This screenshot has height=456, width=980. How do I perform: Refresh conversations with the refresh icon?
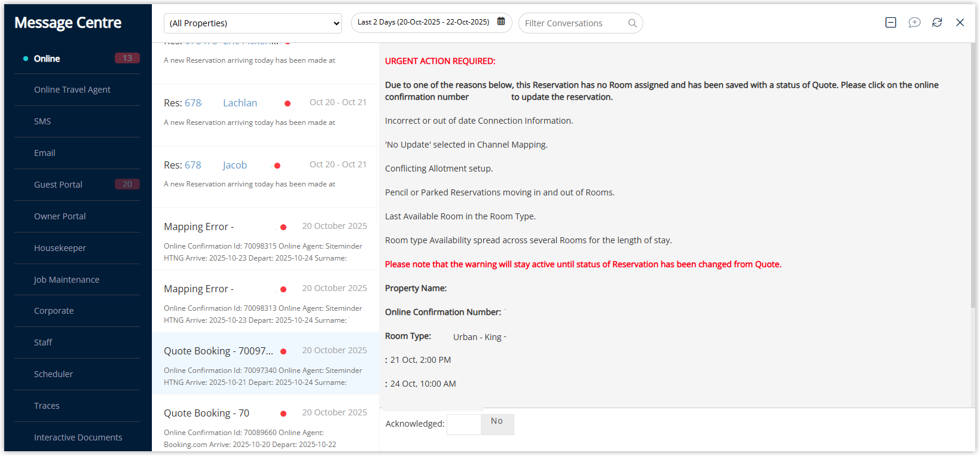coord(937,23)
